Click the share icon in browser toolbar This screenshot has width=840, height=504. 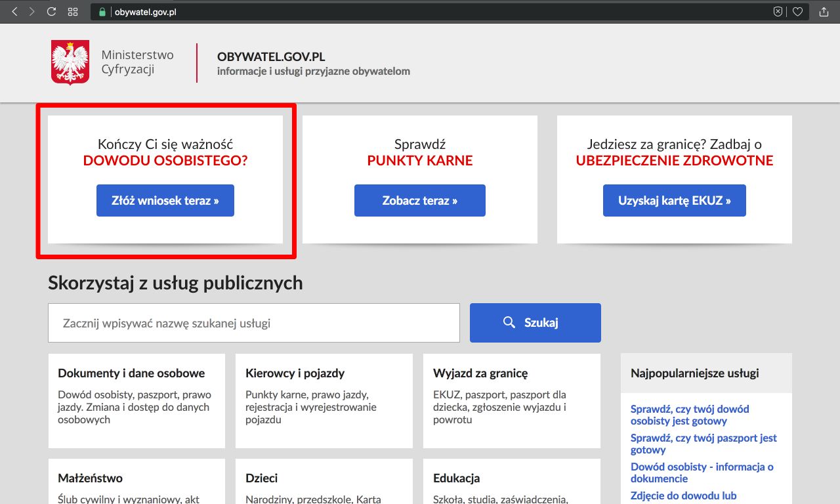pos(824,12)
